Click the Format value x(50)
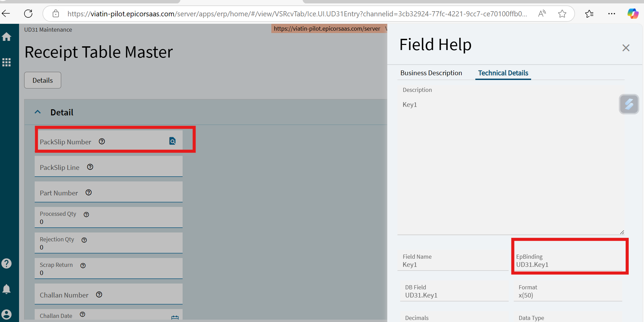The height and width of the screenshot is (322, 644). 526,295
